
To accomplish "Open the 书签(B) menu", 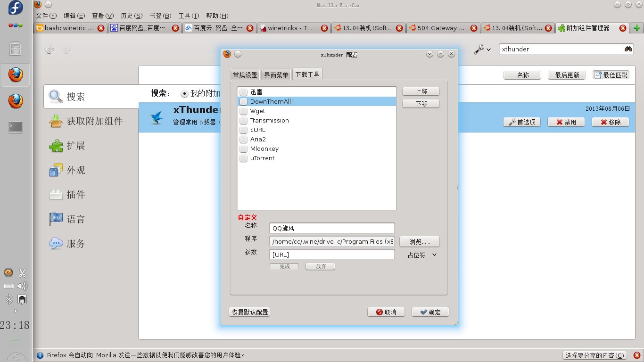I will (160, 16).
